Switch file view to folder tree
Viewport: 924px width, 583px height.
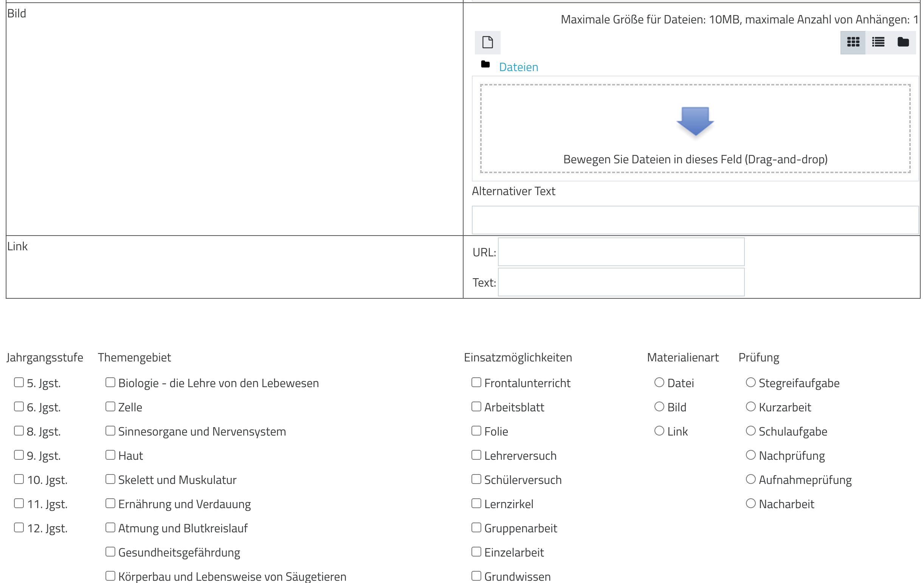903,42
